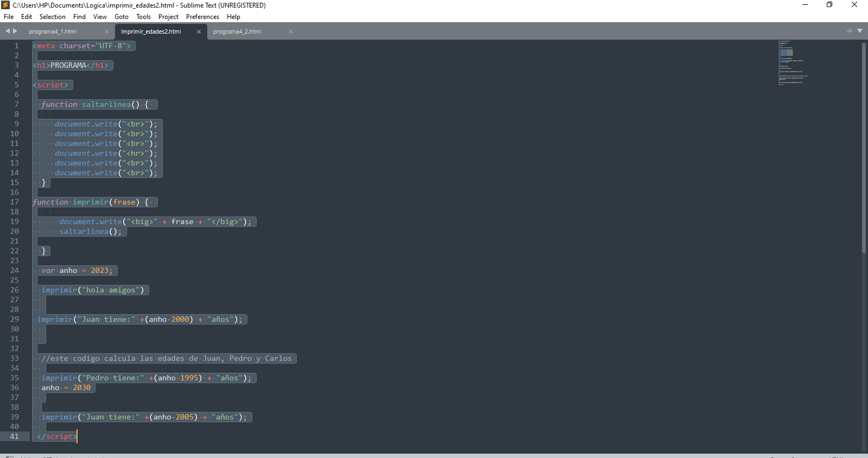Select the imprimir_edades2.html tab
868x458 pixels.
point(151,31)
